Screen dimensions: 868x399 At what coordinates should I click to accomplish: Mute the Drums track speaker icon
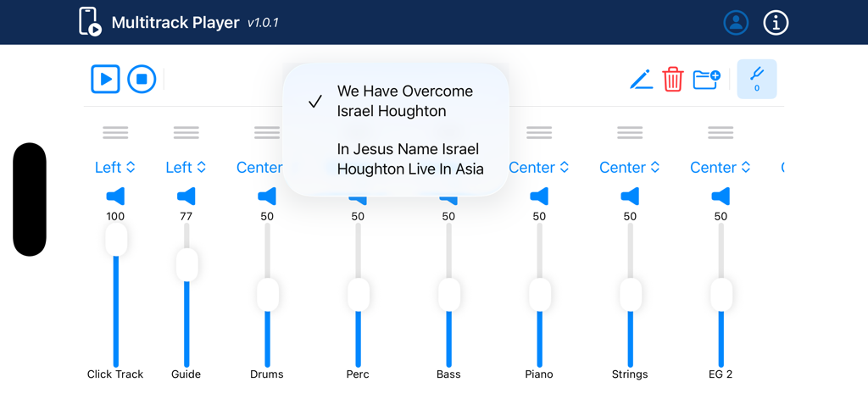(x=267, y=196)
